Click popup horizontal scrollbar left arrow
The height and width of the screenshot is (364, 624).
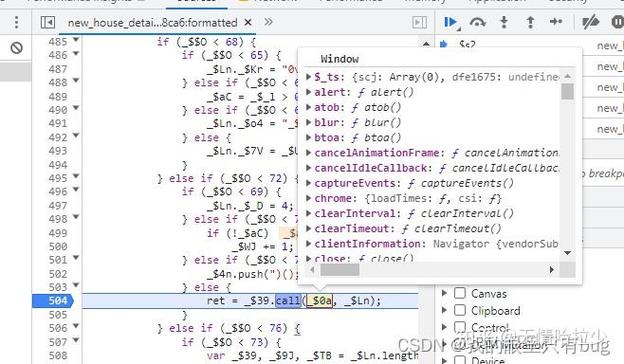pyautogui.click(x=312, y=270)
